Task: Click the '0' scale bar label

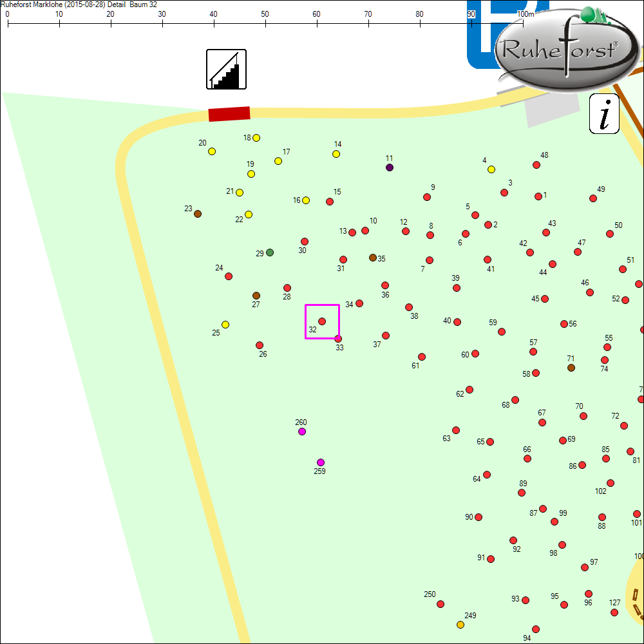Action: coord(7,14)
